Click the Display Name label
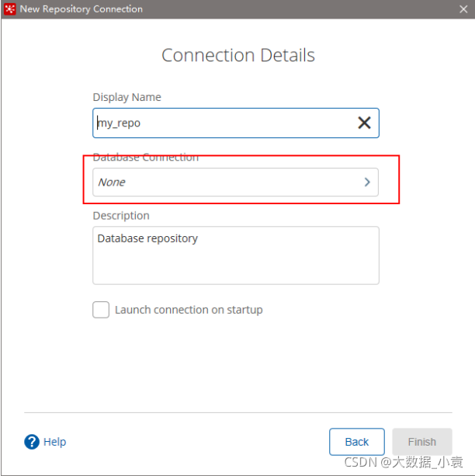The height and width of the screenshot is (476, 475). click(127, 97)
